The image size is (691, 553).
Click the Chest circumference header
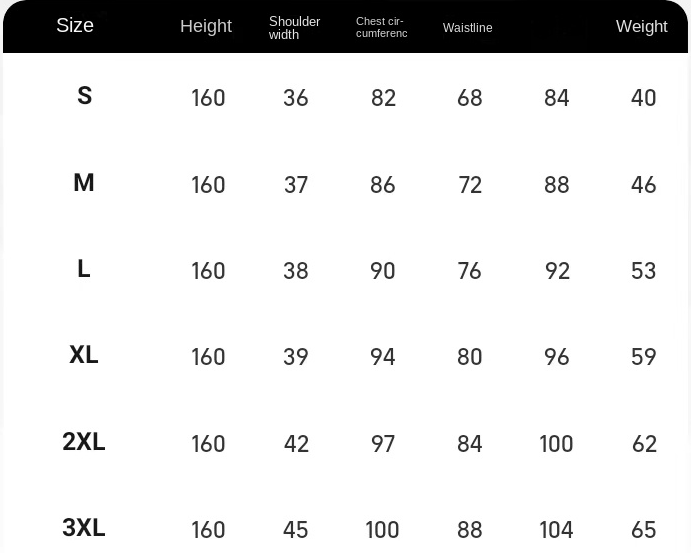click(x=382, y=27)
